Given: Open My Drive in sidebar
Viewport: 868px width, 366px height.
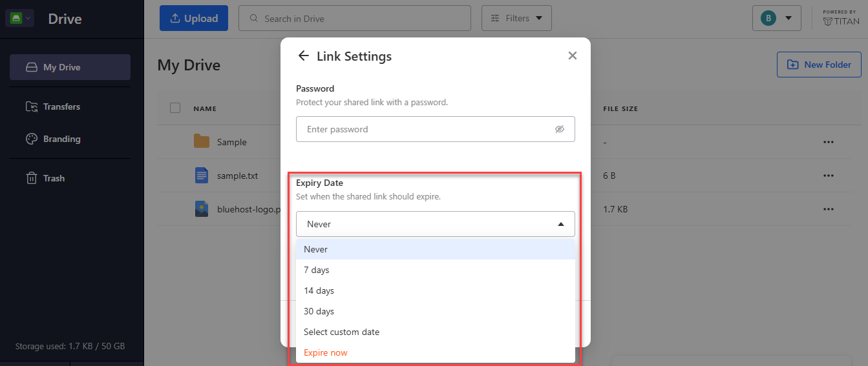Looking at the screenshot, I should pos(70,67).
